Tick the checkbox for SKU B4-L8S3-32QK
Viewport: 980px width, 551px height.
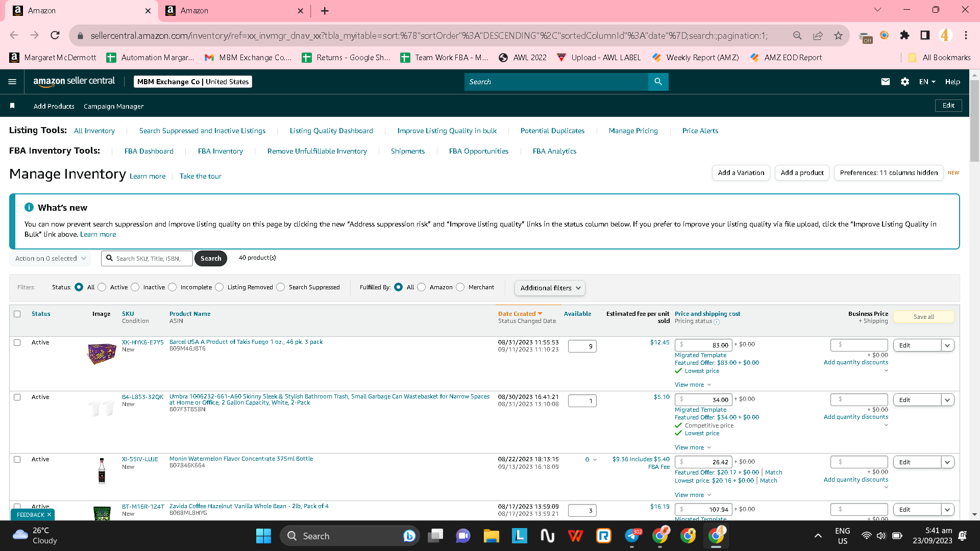pos(17,397)
